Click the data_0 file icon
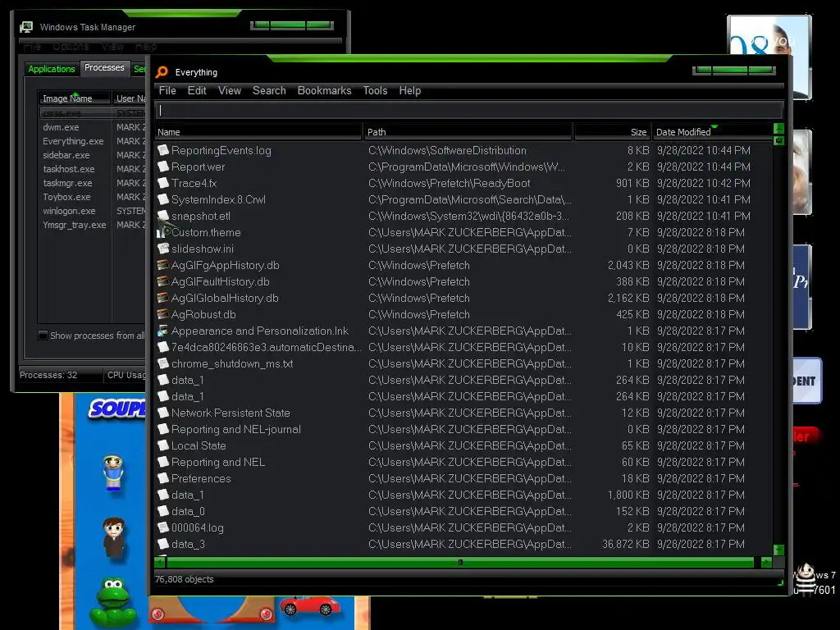The height and width of the screenshot is (630, 840). [x=163, y=511]
